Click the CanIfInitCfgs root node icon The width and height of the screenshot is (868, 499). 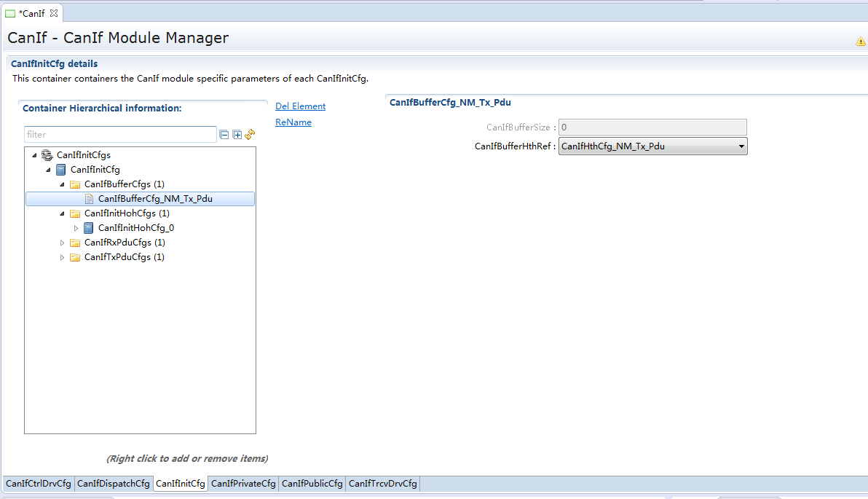click(47, 155)
